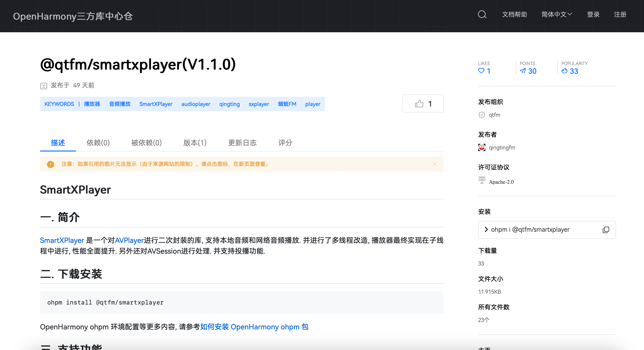Open the AVPlayer hyperlink in introduction
This screenshot has height=350, width=644.
coord(129,240)
